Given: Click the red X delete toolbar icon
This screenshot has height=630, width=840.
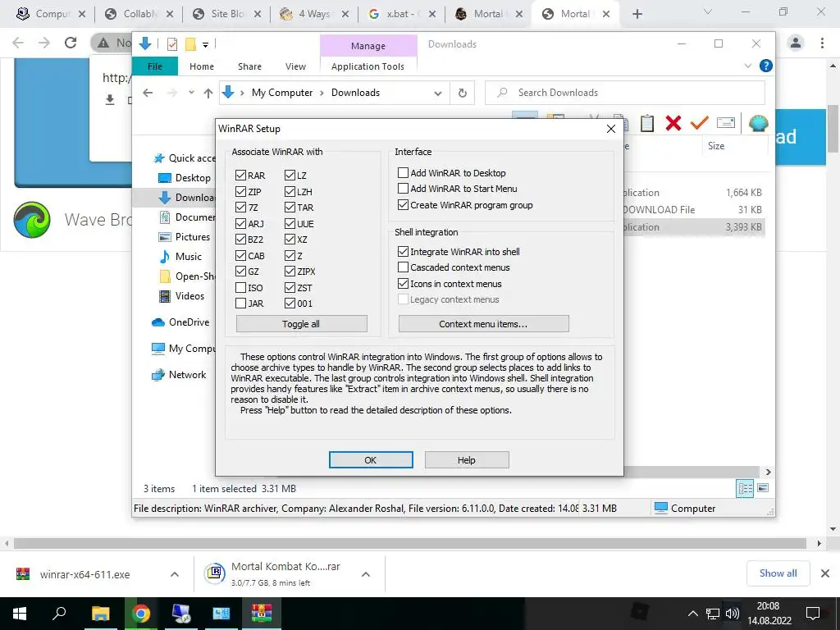Looking at the screenshot, I should [x=673, y=123].
